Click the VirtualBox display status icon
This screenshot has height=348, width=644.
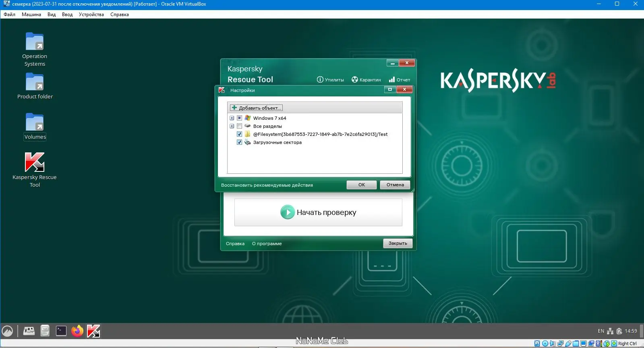click(583, 344)
